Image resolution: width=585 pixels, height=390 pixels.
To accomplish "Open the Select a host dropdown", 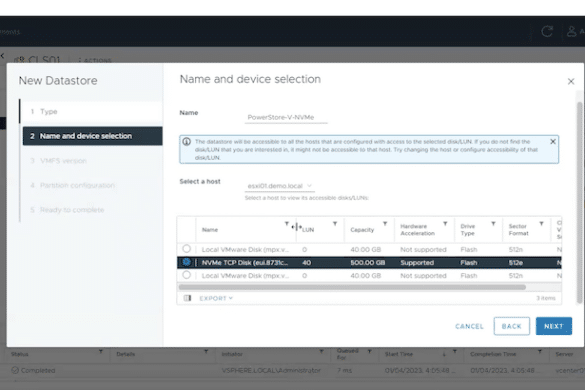I will click(x=279, y=186).
